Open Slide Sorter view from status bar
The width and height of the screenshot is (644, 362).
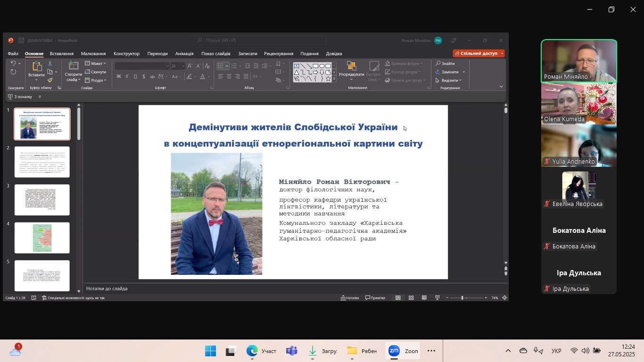[x=411, y=298]
